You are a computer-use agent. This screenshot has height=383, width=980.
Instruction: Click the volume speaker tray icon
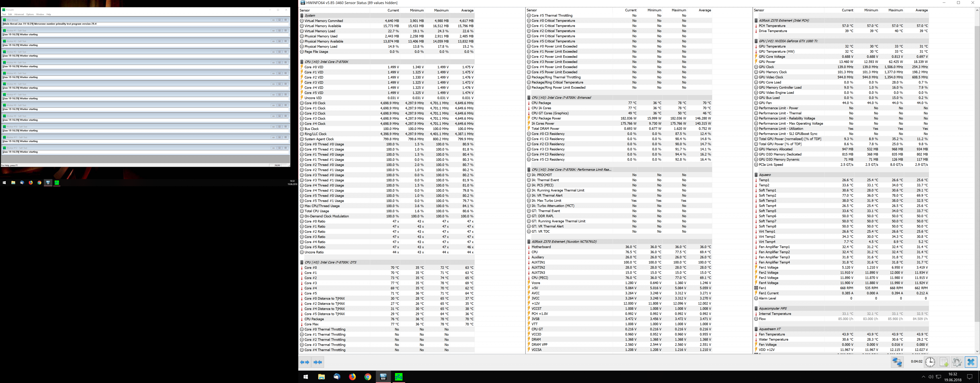(930, 377)
